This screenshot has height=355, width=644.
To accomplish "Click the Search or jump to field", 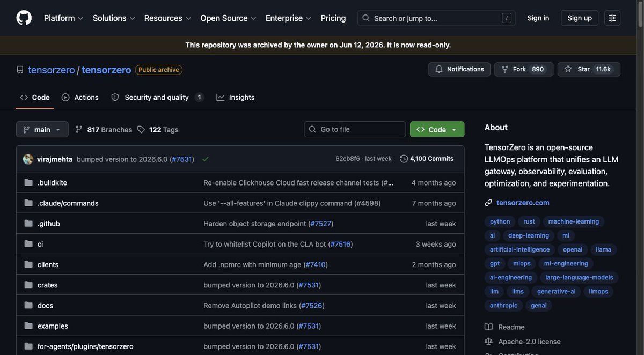I will click(x=436, y=18).
